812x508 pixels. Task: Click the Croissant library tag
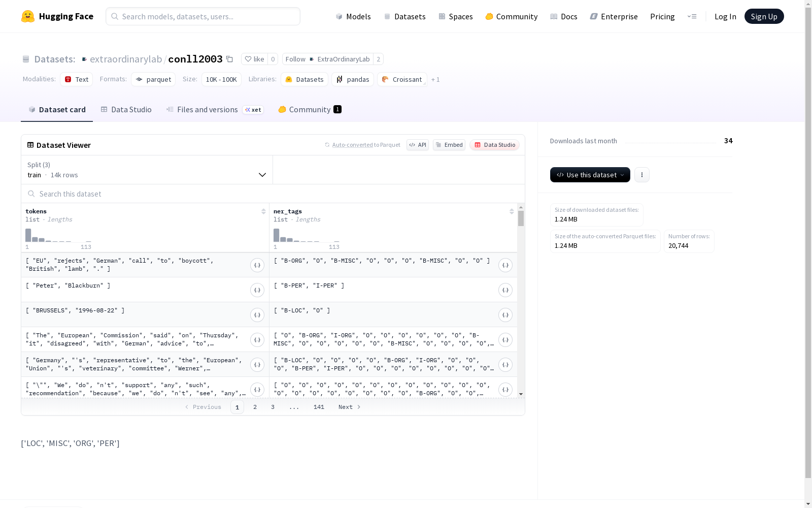(402, 79)
